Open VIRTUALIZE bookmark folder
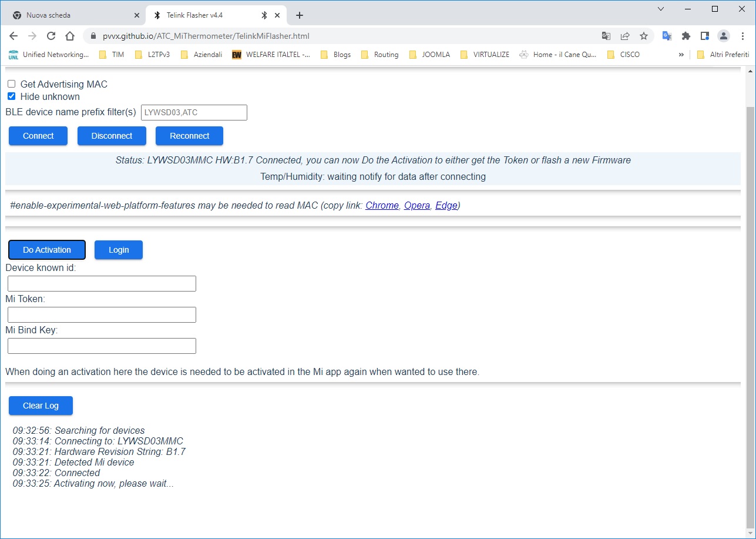 pos(485,55)
